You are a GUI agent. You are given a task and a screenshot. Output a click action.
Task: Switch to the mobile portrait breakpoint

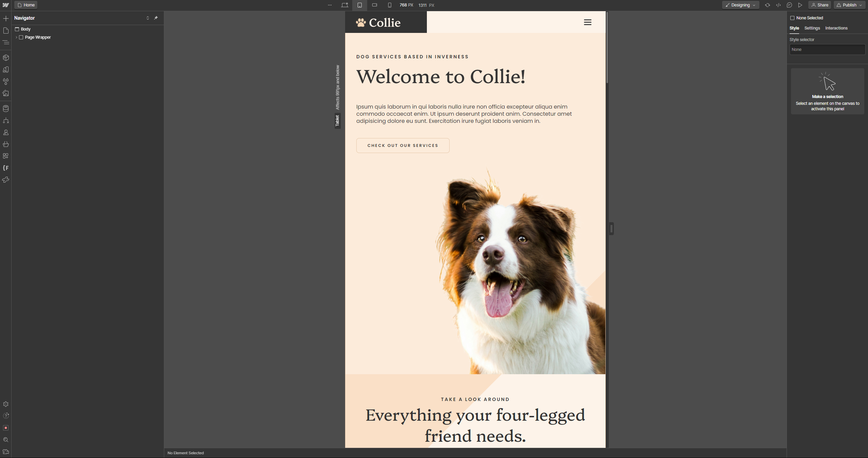[390, 5]
